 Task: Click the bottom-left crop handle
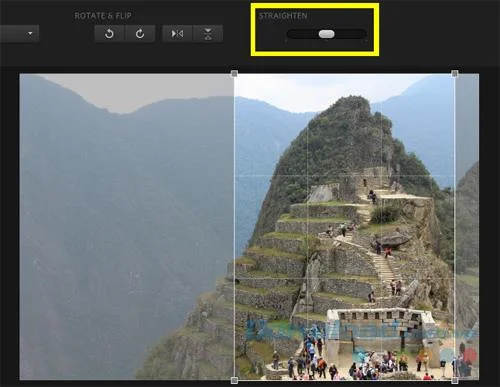point(234,380)
